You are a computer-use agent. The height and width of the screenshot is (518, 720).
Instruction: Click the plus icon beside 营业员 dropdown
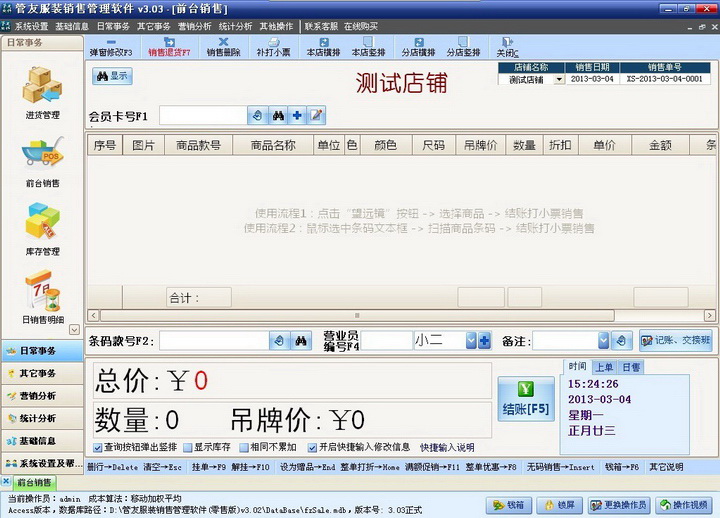pyautogui.click(x=484, y=341)
